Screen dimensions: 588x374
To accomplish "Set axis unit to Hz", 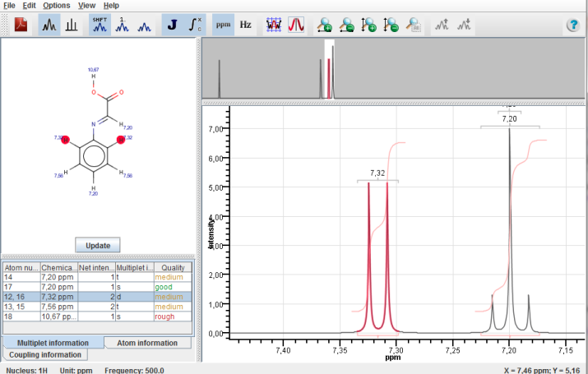I will pos(246,25).
